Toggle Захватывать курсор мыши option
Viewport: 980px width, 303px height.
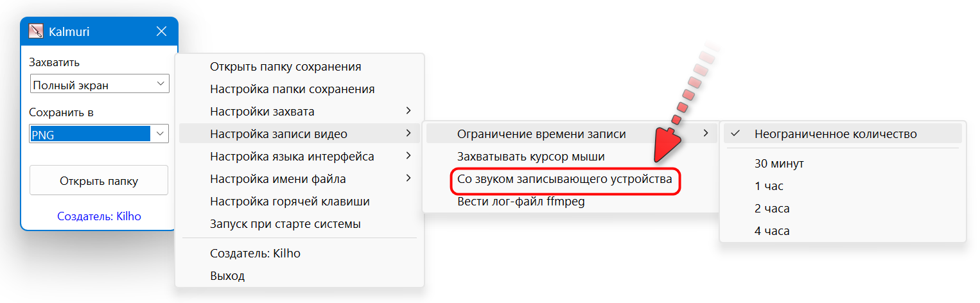[530, 157]
